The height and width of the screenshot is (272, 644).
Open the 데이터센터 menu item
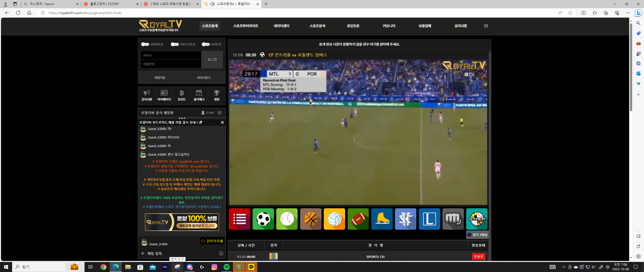pos(281,26)
